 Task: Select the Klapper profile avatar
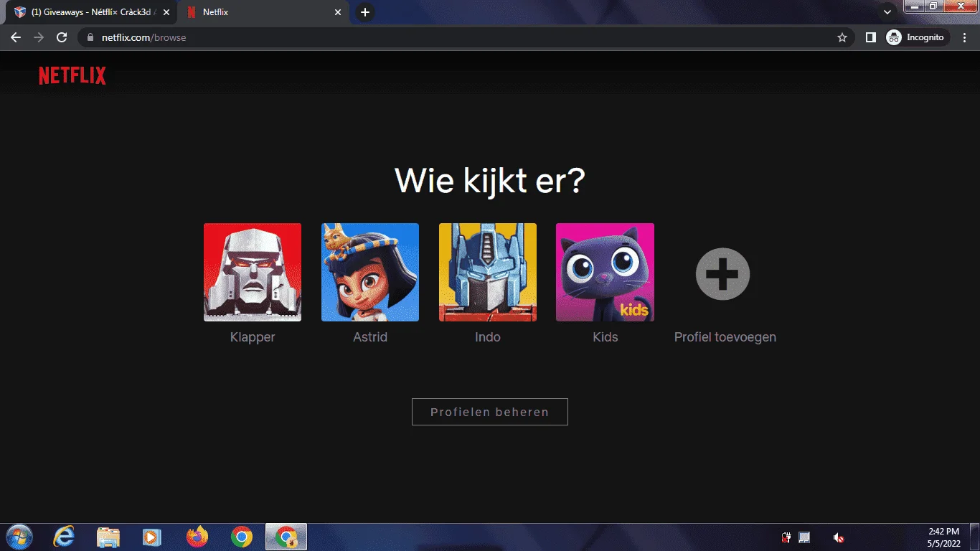click(253, 272)
